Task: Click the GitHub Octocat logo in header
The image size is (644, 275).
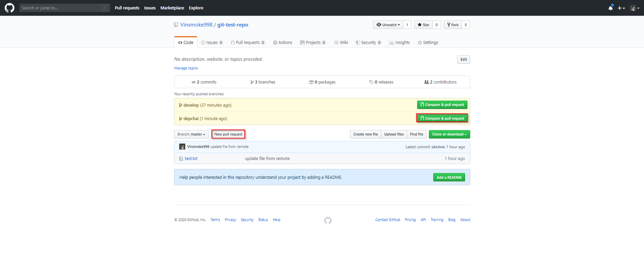Action: coord(9,8)
